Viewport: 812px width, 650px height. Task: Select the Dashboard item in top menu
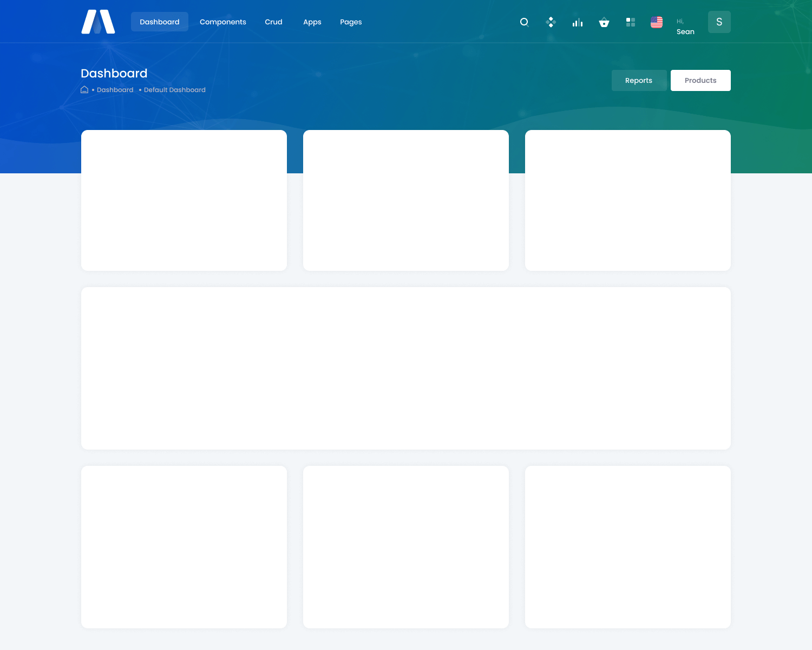pyautogui.click(x=160, y=22)
